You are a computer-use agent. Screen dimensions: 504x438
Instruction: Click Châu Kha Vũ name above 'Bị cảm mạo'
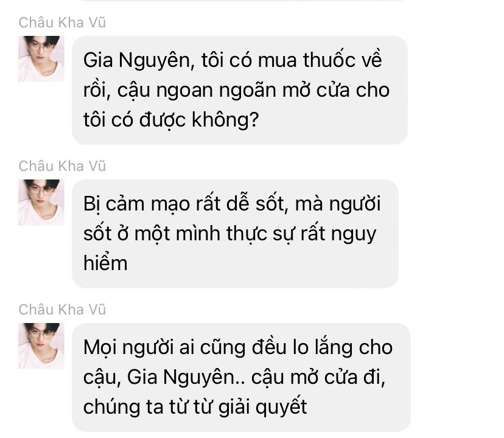(62, 166)
